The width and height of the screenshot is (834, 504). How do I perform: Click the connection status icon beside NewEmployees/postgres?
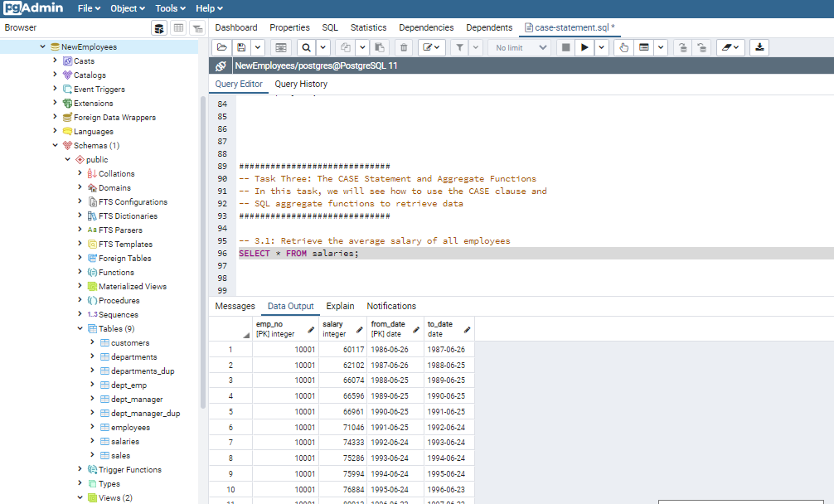point(221,65)
